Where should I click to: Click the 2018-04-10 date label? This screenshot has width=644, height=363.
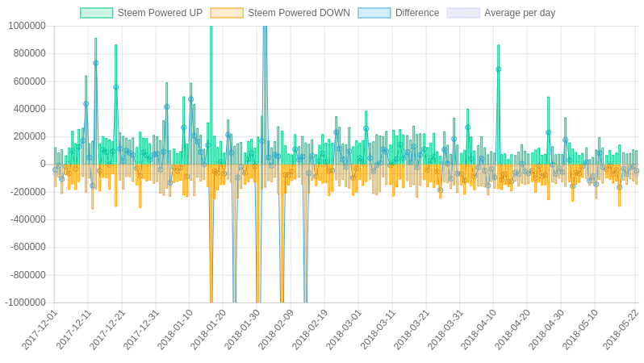tap(479, 330)
